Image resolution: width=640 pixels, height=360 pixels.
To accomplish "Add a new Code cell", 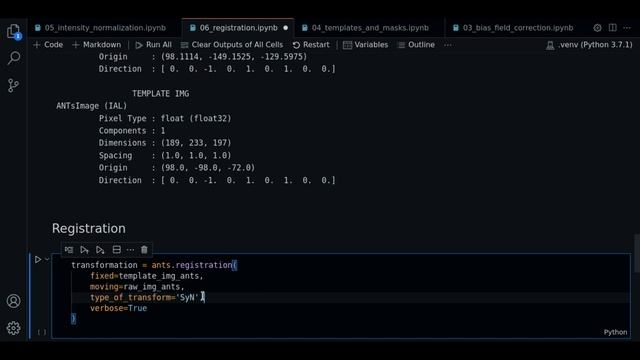I will [48, 45].
